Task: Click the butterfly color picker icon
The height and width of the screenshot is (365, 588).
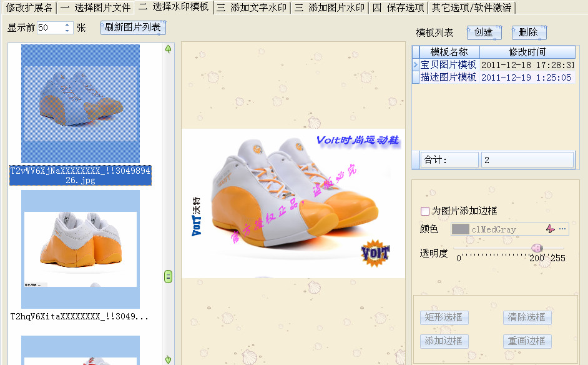Action: [x=550, y=229]
